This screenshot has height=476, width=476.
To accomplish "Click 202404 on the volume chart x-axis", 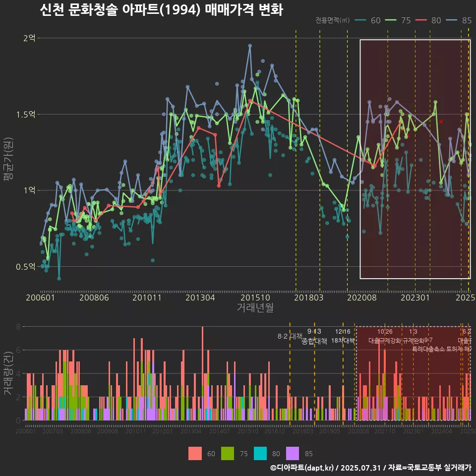I will coord(442,431).
